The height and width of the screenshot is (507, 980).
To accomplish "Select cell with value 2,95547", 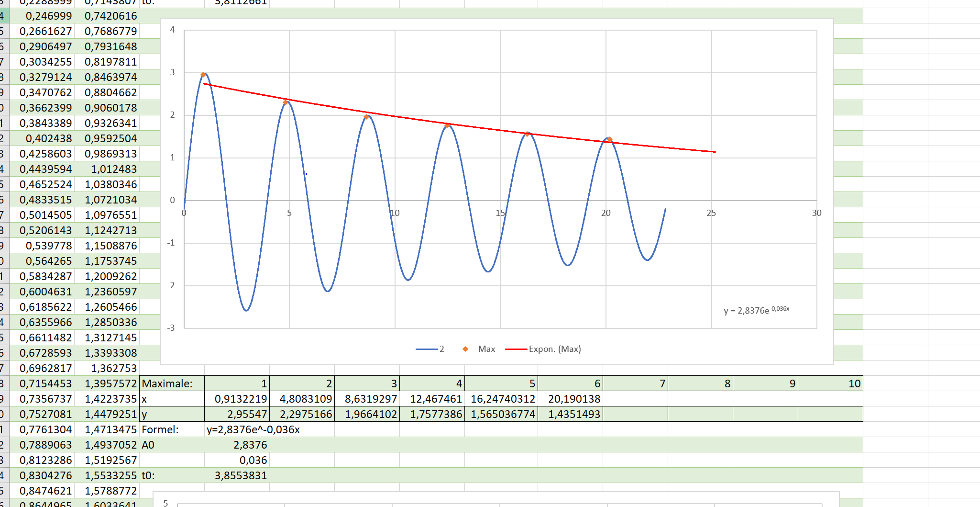I will point(237,414).
